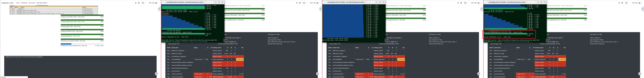644x78 pixels.
Task: Click help question-mark button in third page
Action: click(x=479, y=74)
